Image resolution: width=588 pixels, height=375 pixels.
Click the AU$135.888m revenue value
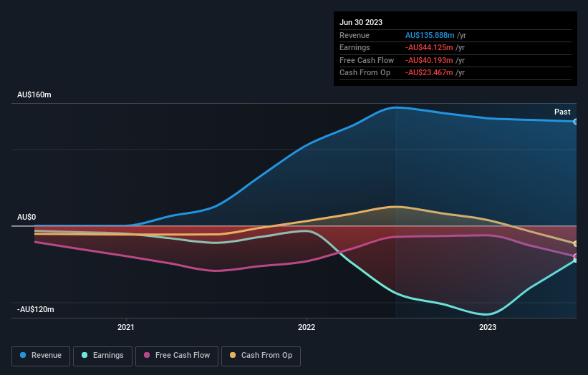(430, 35)
